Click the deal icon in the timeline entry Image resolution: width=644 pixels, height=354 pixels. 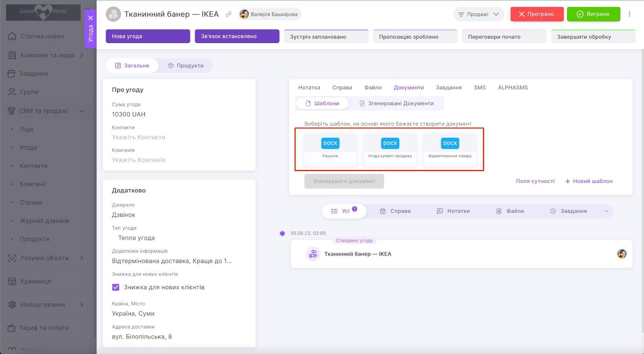coord(313,254)
